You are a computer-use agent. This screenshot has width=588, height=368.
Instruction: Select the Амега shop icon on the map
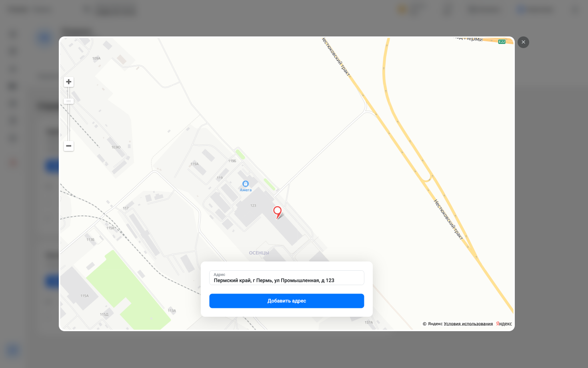pos(246,184)
